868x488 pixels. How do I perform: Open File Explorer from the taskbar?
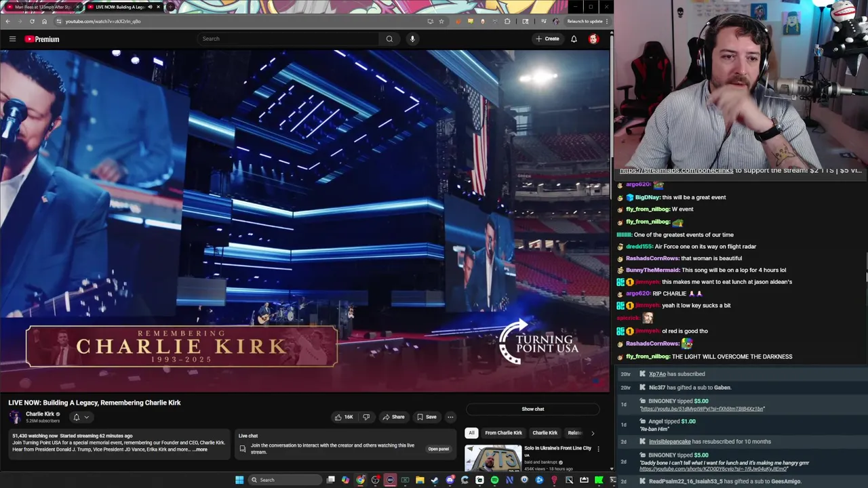pos(420,480)
